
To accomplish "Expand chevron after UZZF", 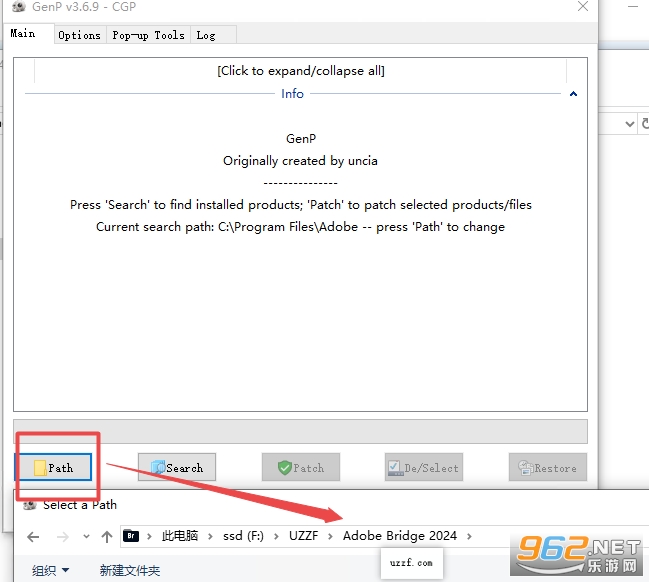I will click(330, 536).
